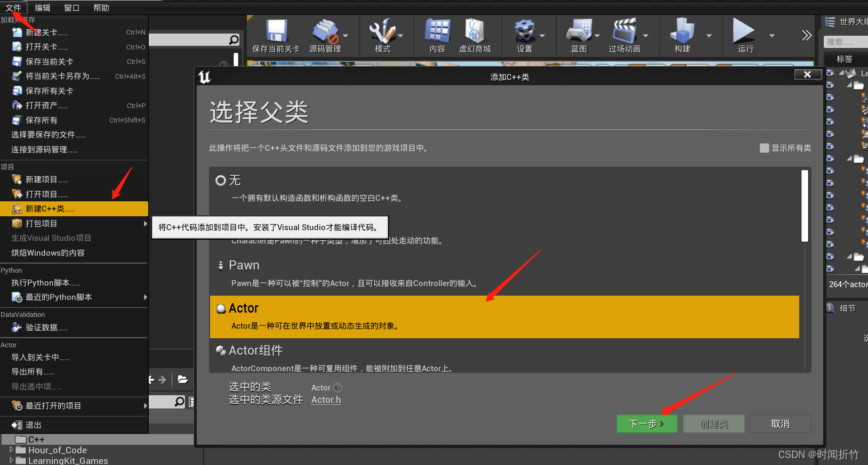Click the Unreal logo in dialog title
The width and height of the screenshot is (868, 465).
click(205, 77)
